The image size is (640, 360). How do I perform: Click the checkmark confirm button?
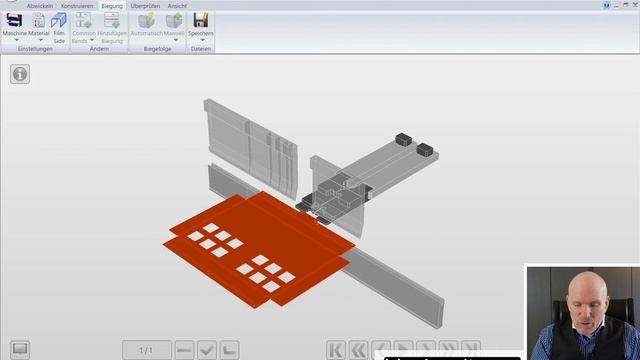click(x=207, y=350)
